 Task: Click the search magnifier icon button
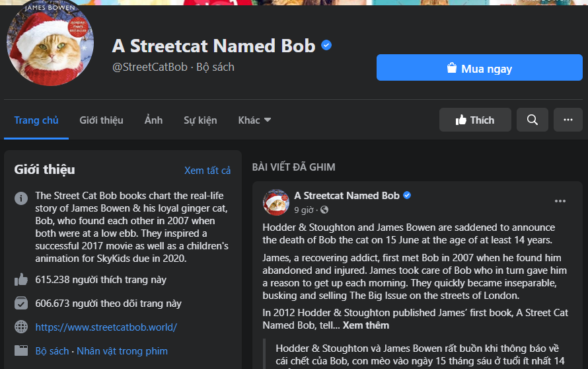point(532,120)
